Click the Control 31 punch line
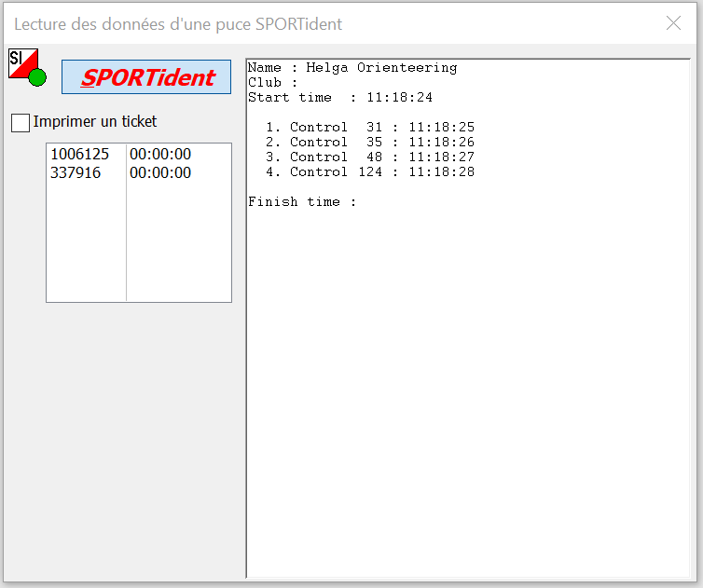 pos(370,128)
